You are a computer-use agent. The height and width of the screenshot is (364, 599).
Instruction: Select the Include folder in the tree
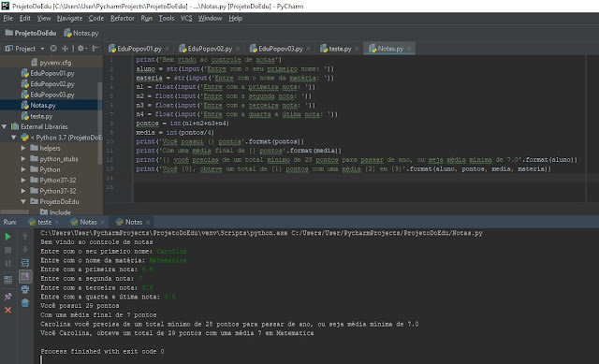click(55, 212)
